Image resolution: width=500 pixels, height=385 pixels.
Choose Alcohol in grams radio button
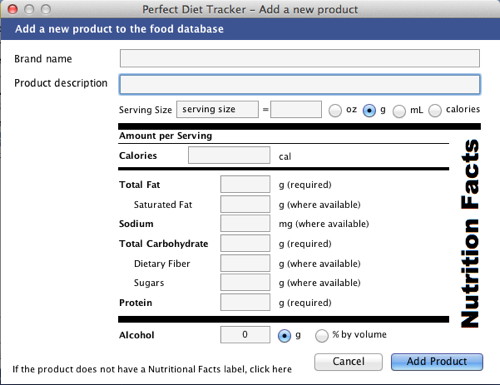coord(284,336)
